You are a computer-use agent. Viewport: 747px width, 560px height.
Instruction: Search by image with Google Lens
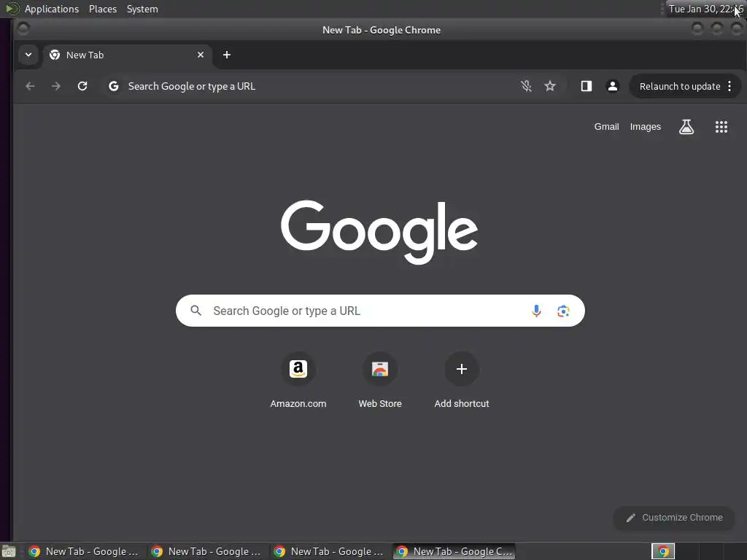point(563,311)
